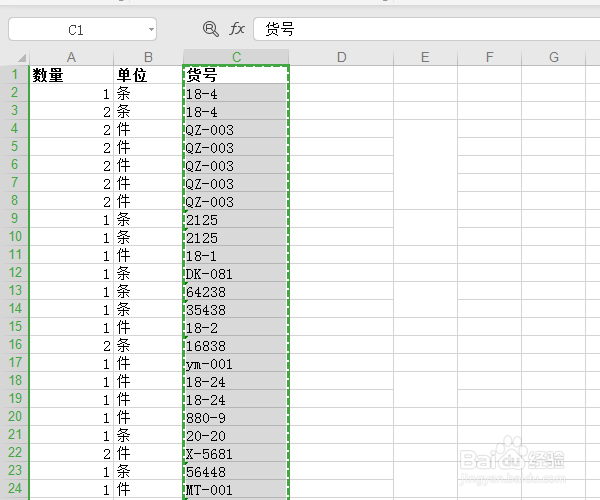Select column C header
Screen dimensions: 600x500
(x=236, y=57)
